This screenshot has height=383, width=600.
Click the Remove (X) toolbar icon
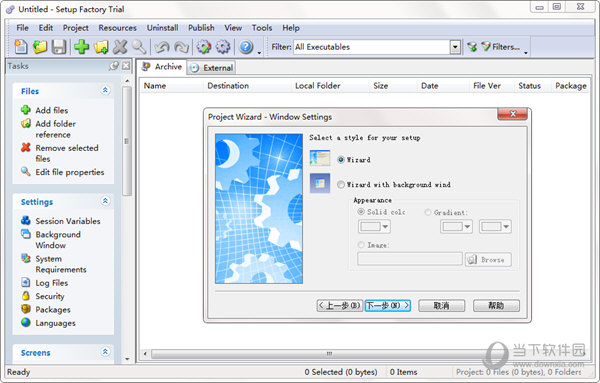click(x=120, y=47)
